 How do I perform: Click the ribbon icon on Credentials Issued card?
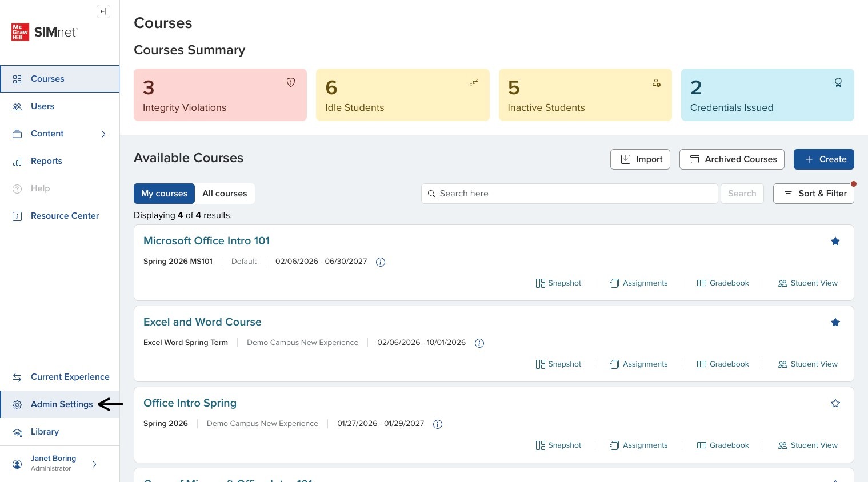pyautogui.click(x=838, y=82)
